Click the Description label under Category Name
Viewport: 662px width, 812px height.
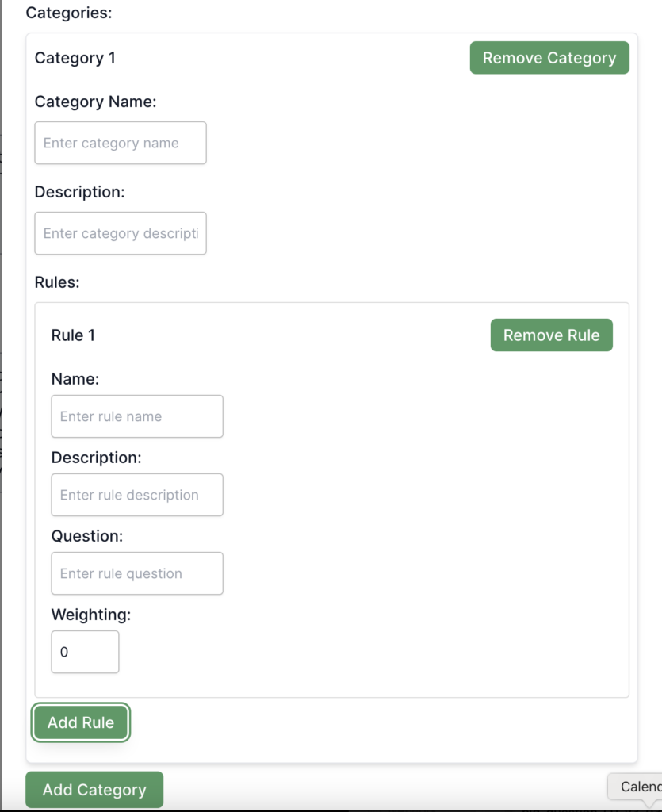pos(81,192)
